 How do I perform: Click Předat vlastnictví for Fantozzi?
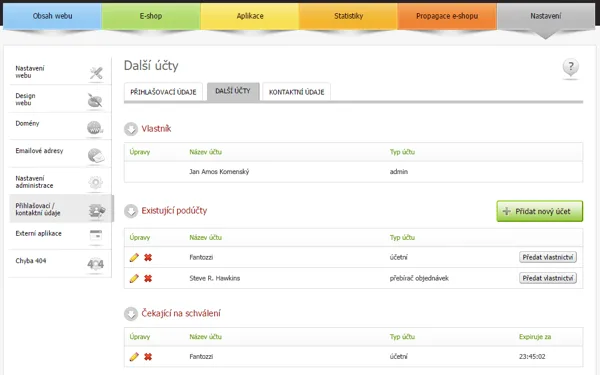pos(548,257)
